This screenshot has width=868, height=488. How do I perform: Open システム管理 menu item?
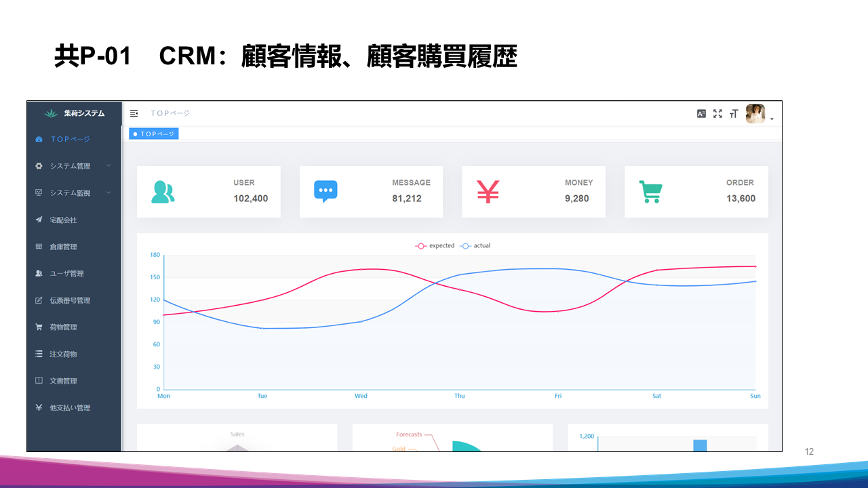pyautogui.click(x=74, y=166)
